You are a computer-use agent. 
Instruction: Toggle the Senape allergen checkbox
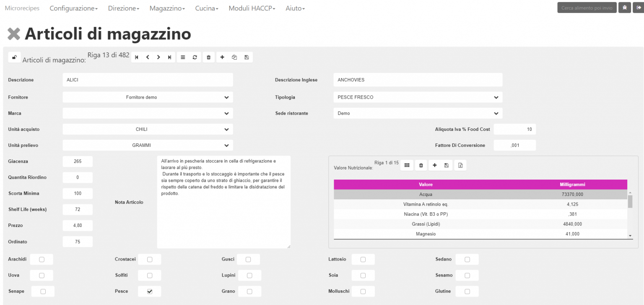(x=43, y=292)
